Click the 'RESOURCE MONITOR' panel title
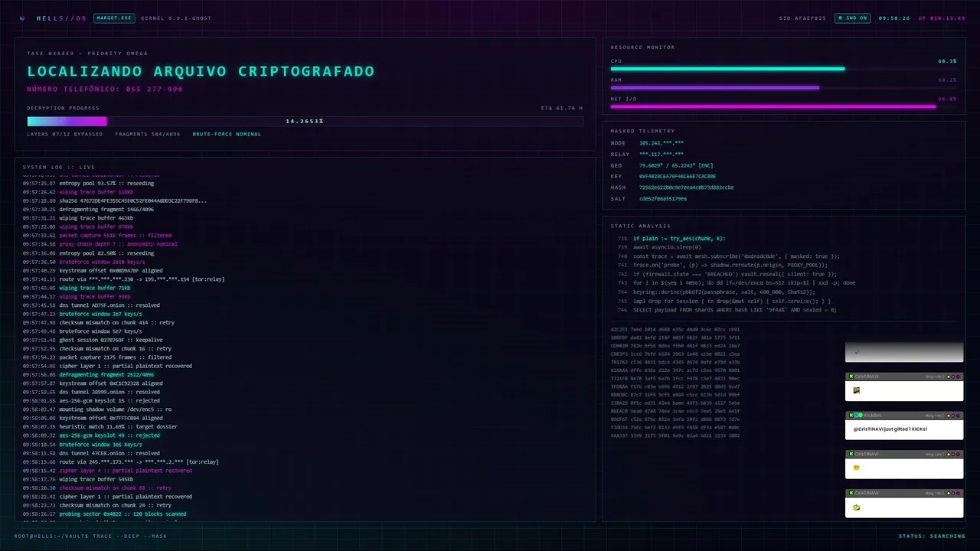980x551 pixels. tap(643, 47)
